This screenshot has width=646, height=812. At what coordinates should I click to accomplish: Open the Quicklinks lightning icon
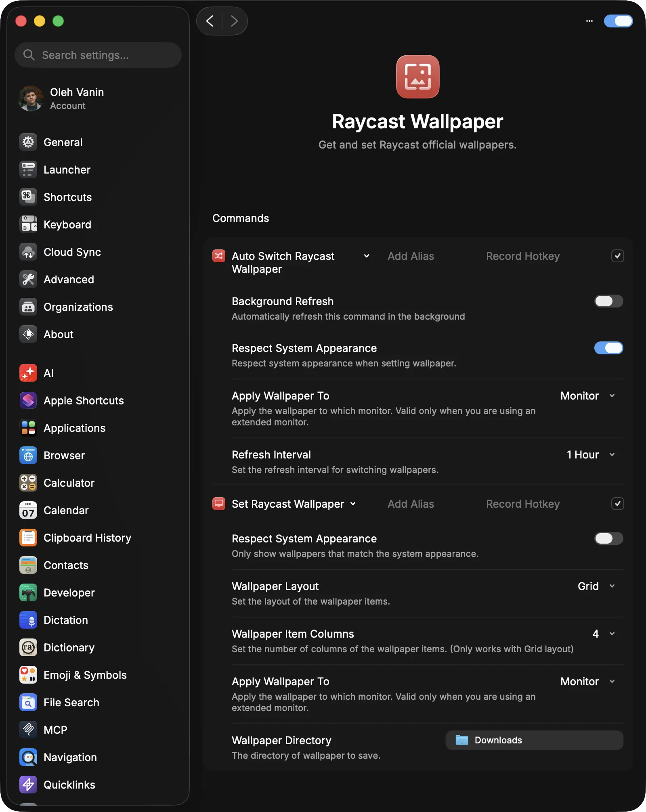point(28,785)
